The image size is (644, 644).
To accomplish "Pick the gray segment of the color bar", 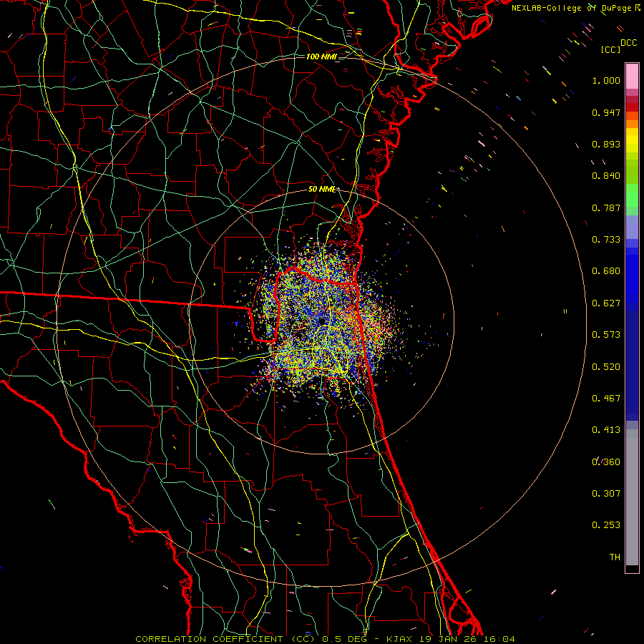I will [x=632, y=497].
